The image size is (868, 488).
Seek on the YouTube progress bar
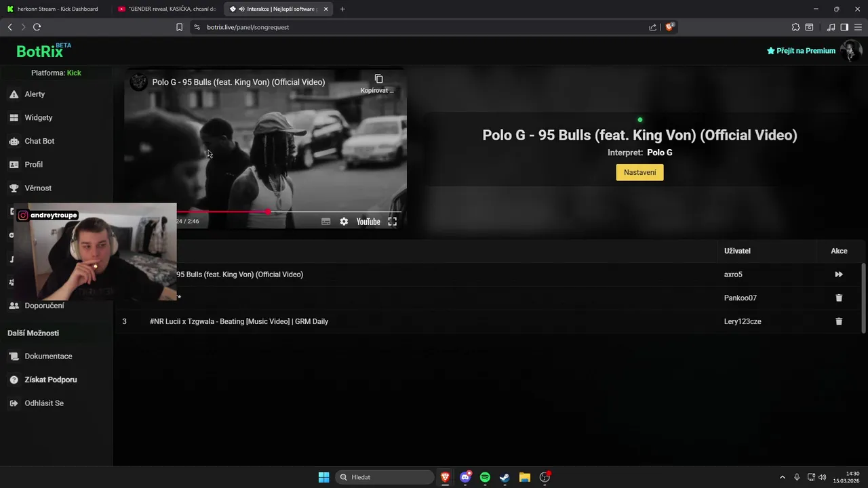289,212
